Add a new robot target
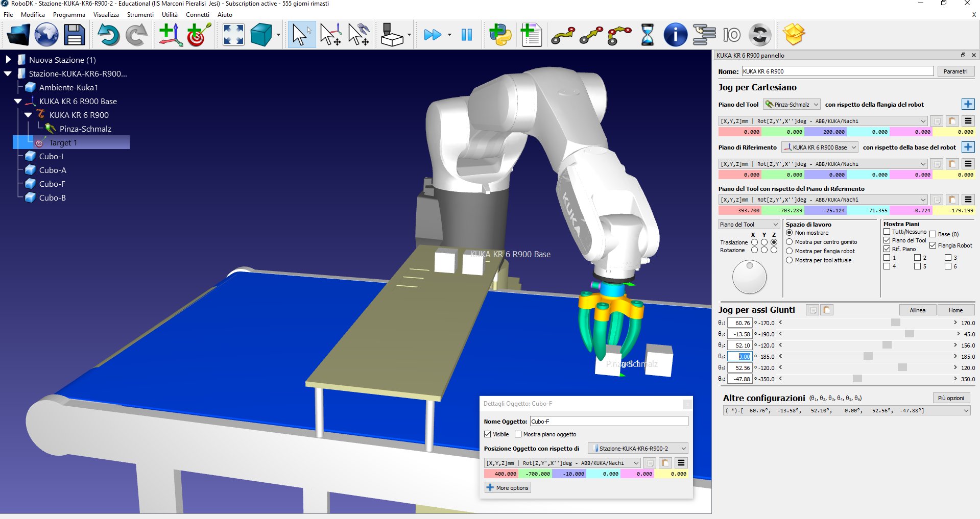 coord(199,35)
